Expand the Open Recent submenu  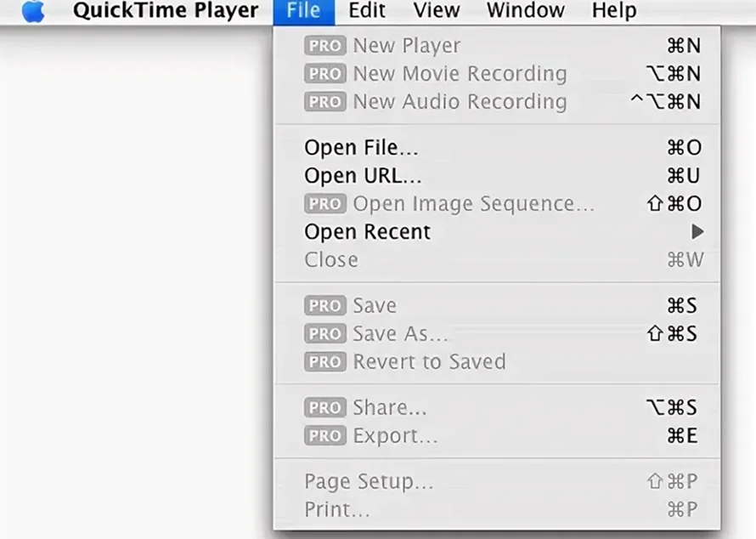[x=497, y=231]
